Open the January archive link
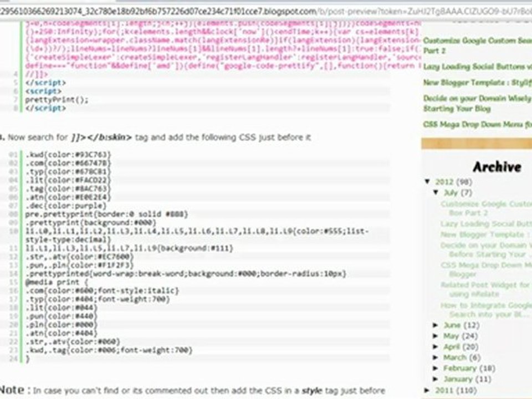Viewport: 532px width, 399px height. (458, 379)
